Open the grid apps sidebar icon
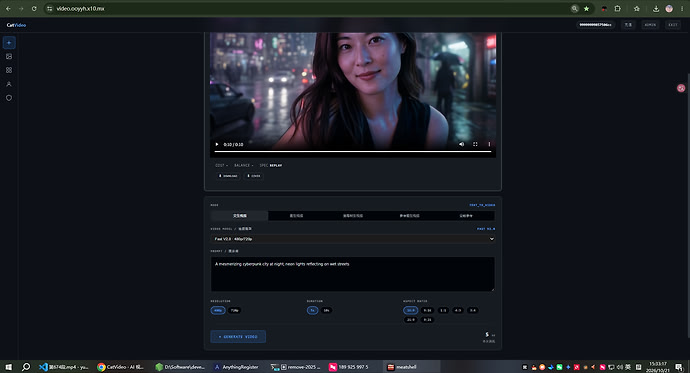 tap(9, 70)
